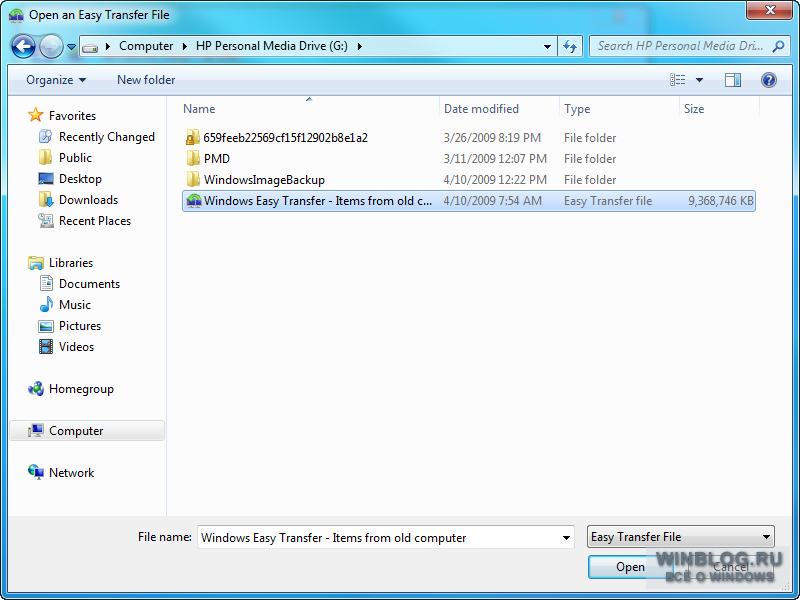Select Network in the navigation pane
The height and width of the screenshot is (600, 800).
tap(71, 472)
